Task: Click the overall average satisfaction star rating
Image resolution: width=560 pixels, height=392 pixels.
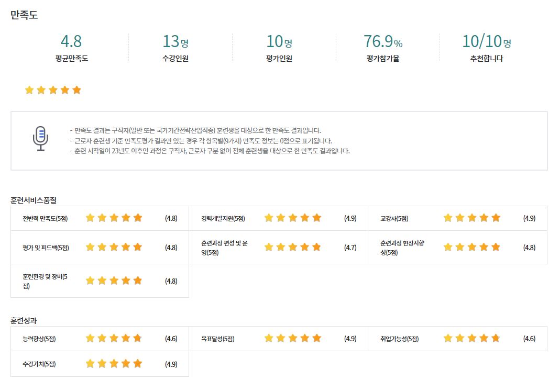Action: pos(53,90)
